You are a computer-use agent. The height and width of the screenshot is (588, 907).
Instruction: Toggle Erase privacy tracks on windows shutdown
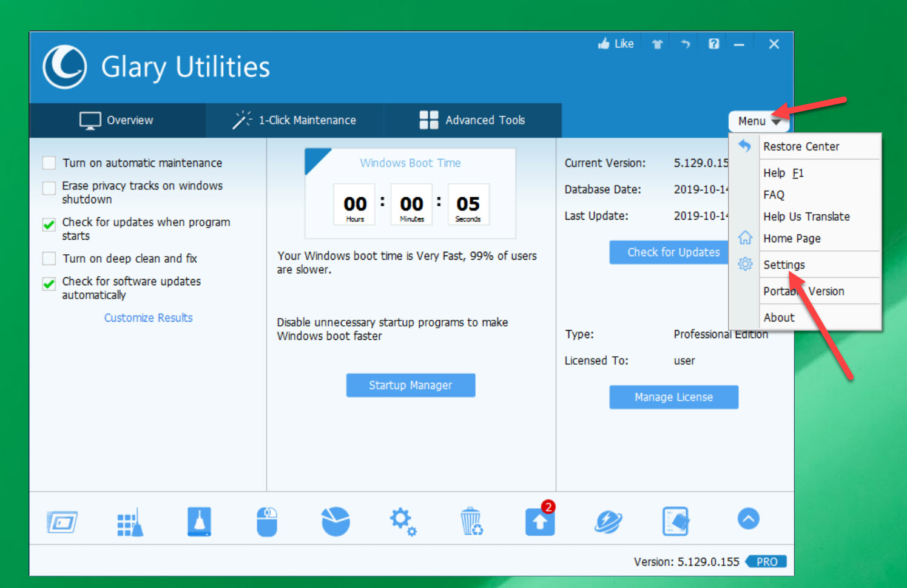click(49, 188)
